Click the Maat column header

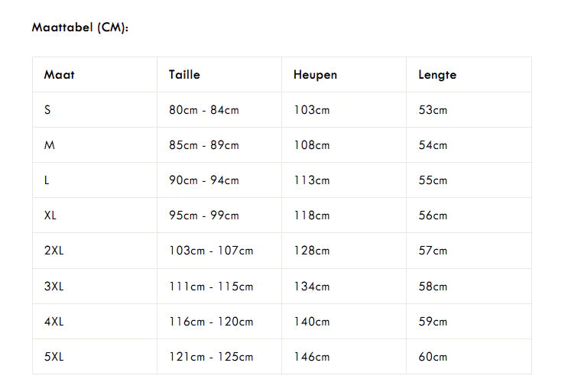(59, 75)
